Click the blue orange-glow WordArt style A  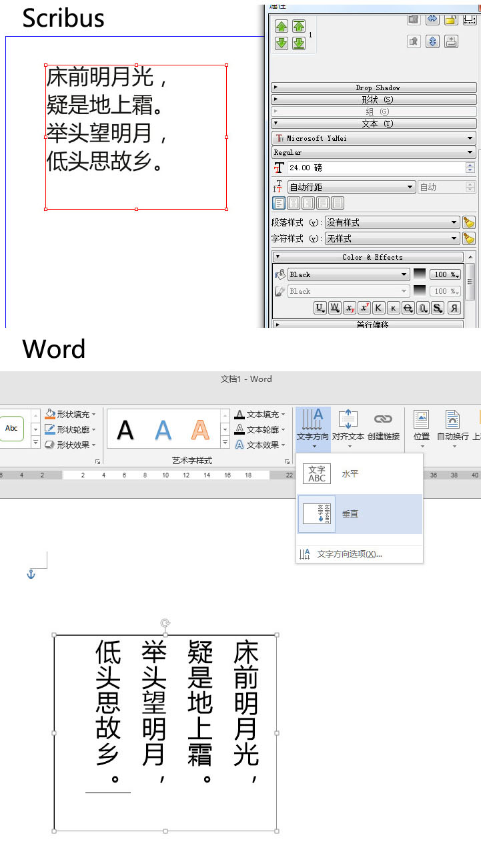click(x=163, y=430)
